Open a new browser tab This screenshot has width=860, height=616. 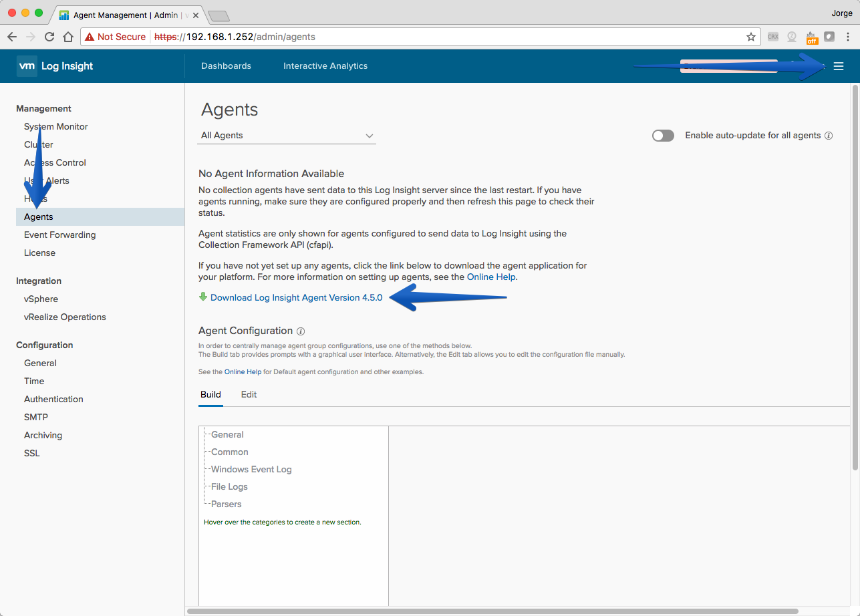pos(219,15)
